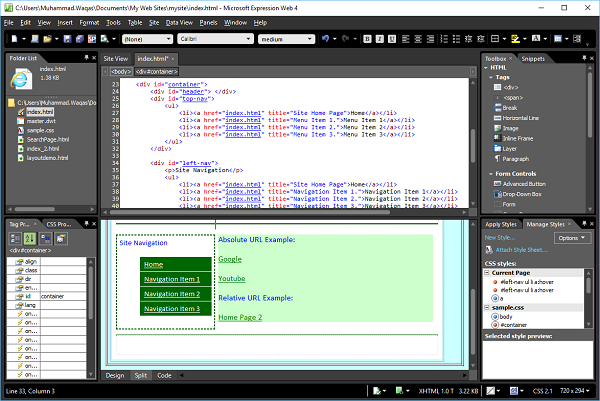
Task: Switch to Code view mode
Action: point(164,375)
